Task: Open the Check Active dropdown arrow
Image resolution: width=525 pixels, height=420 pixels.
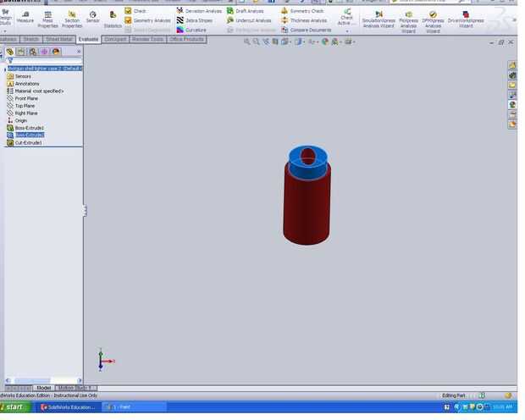Action: click(x=347, y=31)
